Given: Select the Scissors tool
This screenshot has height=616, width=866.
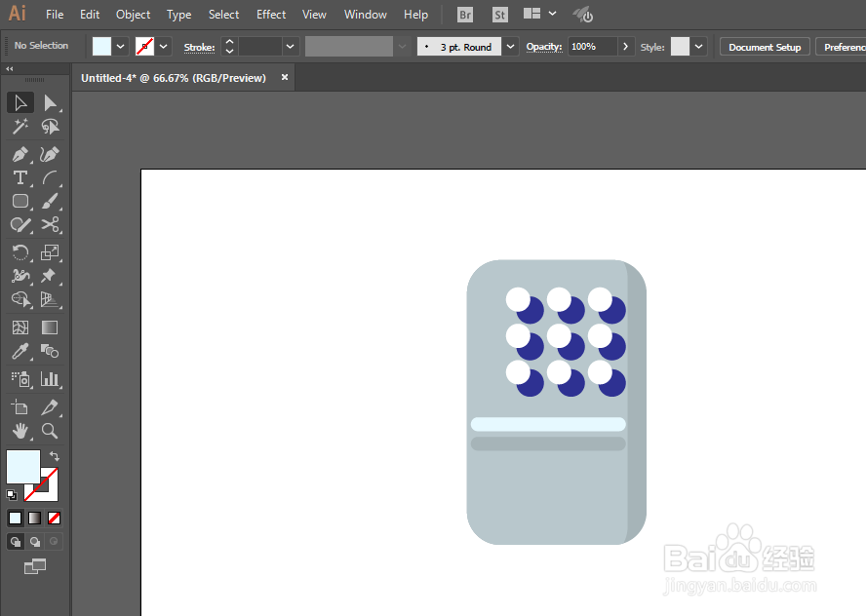Looking at the screenshot, I should 50,224.
